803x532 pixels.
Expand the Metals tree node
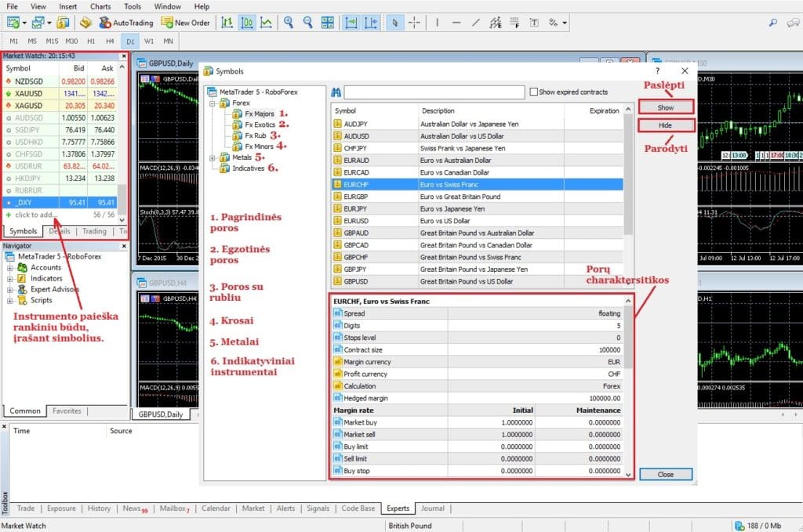(212, 157)
